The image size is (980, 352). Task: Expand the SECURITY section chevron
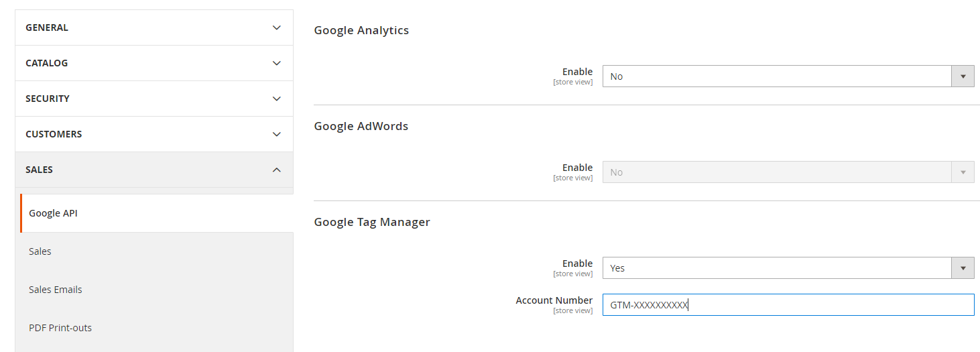[277, 99]
